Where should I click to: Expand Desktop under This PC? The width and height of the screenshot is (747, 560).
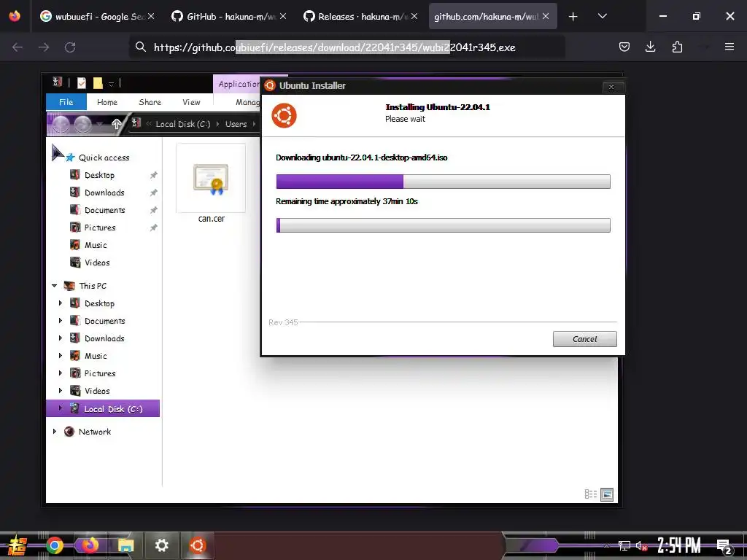[x=61, y=303]
